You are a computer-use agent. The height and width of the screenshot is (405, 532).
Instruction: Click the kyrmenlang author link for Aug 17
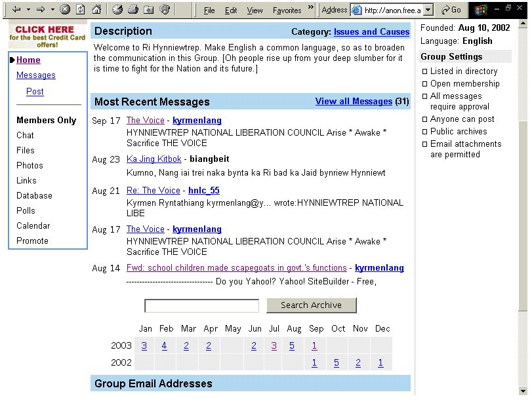coord(197,229)
